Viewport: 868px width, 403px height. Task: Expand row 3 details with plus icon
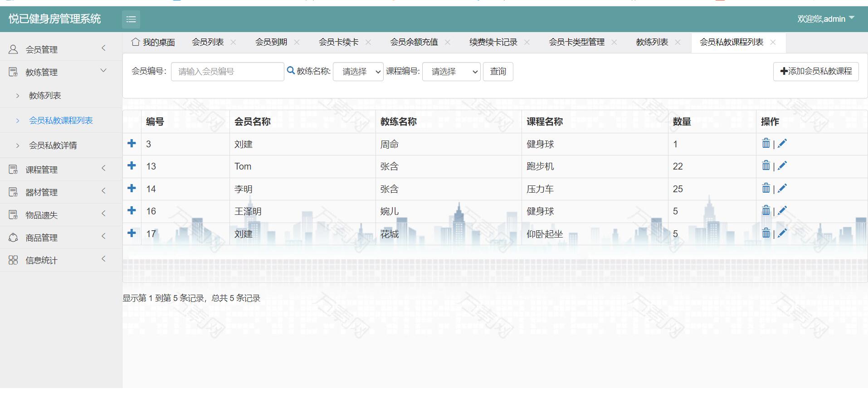(132, 143)
